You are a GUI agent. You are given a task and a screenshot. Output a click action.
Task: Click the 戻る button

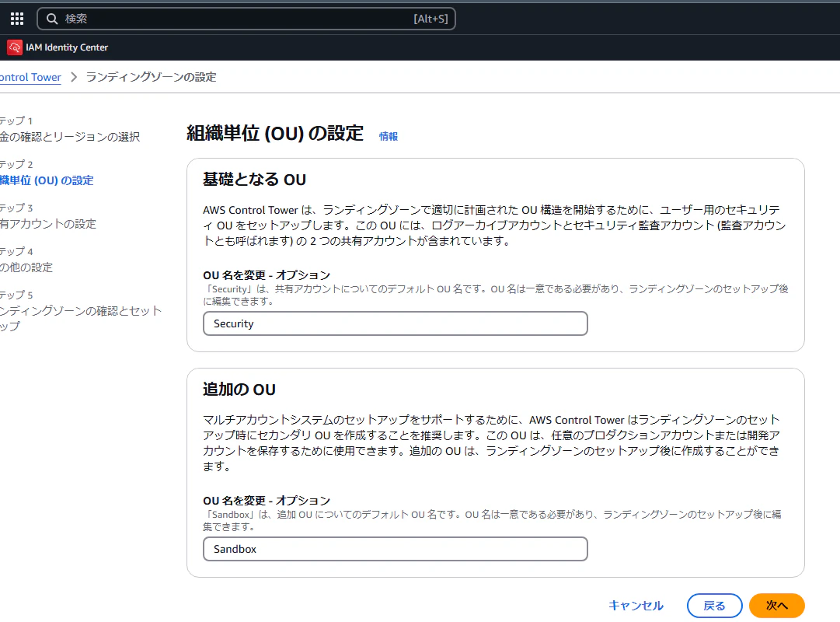coord(715,606)
